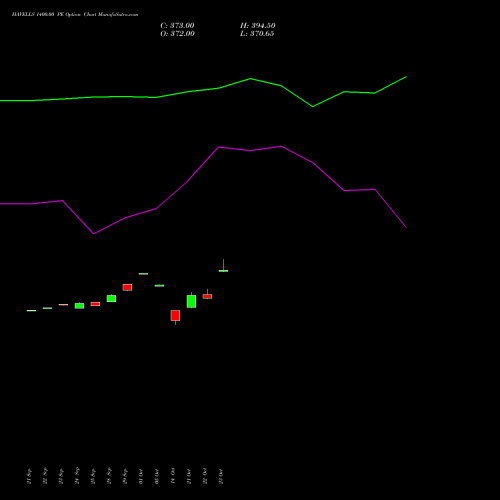Image resolution: width=500 pixels, height=500 pixels.
Task: Select the 21 Sep date label
Action: (x=29, y=476)
